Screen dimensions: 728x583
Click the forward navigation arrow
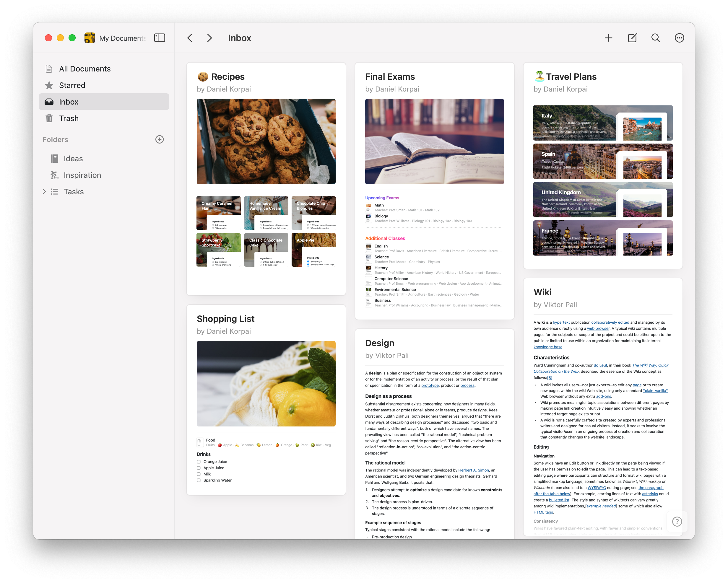(209, 38)
